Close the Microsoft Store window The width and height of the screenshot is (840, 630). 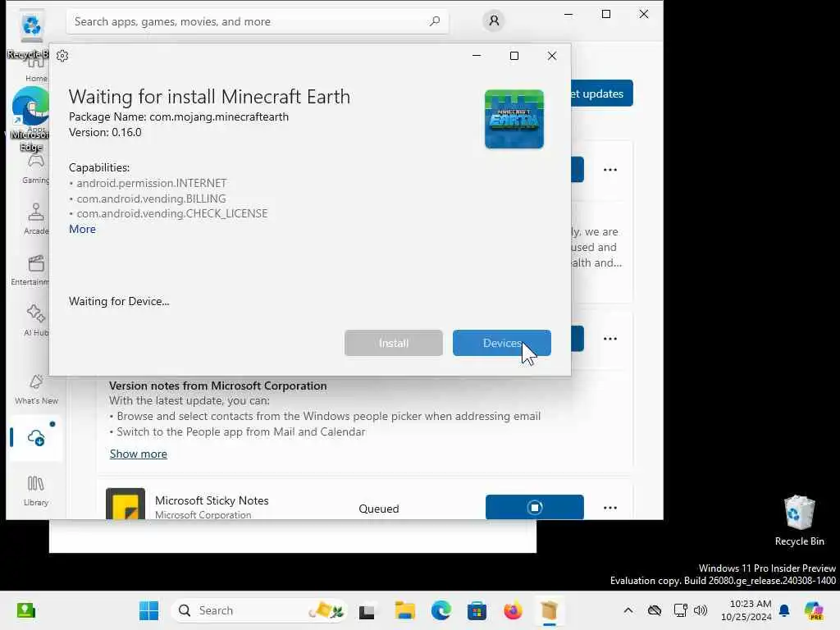[644, 15]
